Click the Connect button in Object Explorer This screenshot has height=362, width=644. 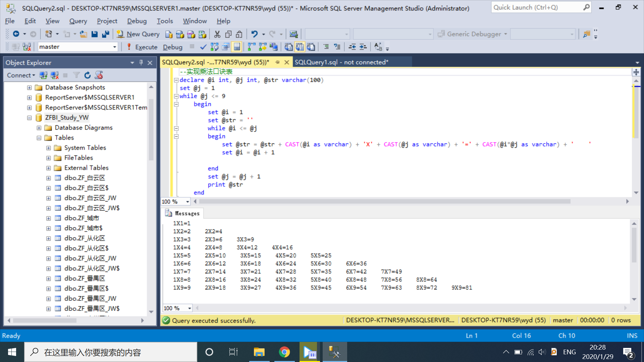tap(21, 75)
